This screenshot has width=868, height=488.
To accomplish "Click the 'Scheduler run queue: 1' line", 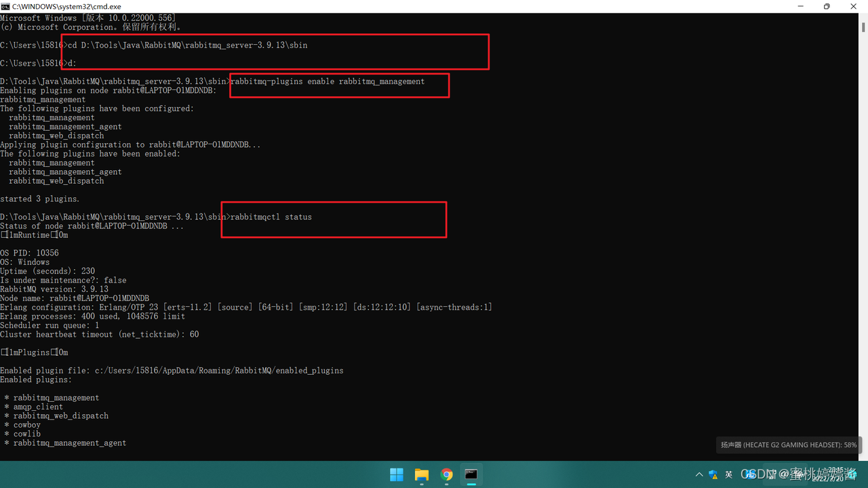I will [x=50, y=325].
